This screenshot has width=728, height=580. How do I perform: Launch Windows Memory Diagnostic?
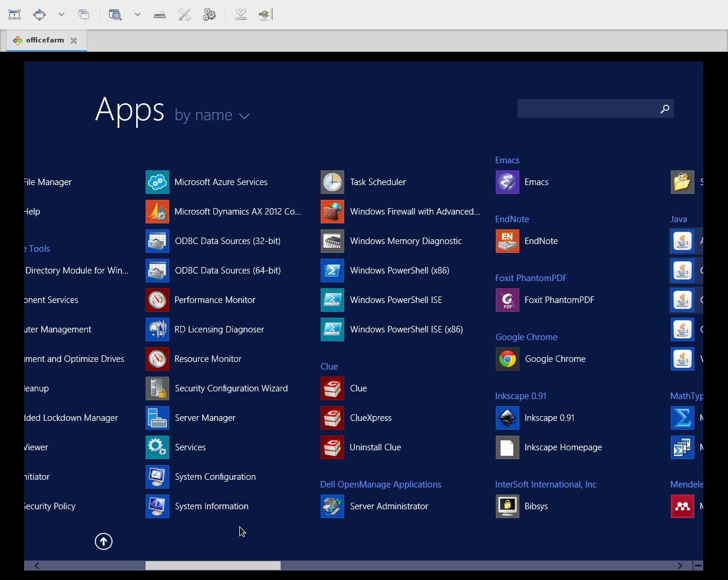(x=391, y=241)
